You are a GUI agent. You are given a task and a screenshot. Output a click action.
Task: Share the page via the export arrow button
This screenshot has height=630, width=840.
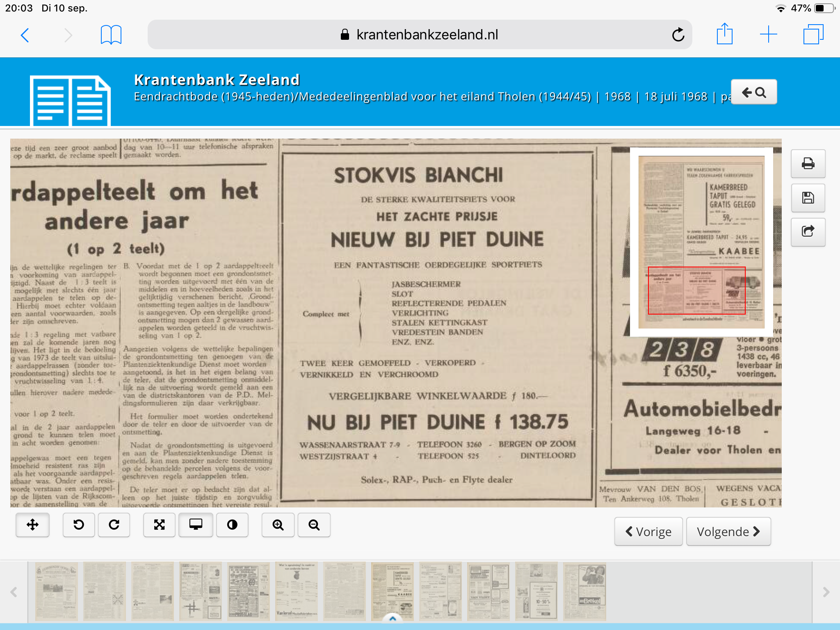(808, 232)
